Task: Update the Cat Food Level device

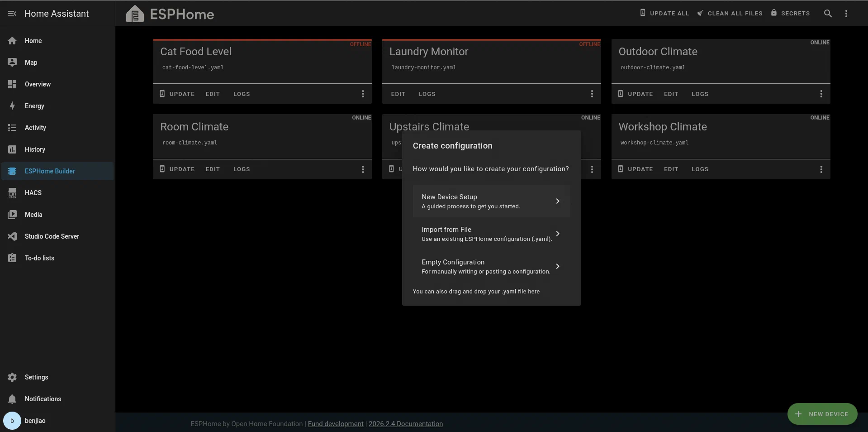Action: (177, 94)
